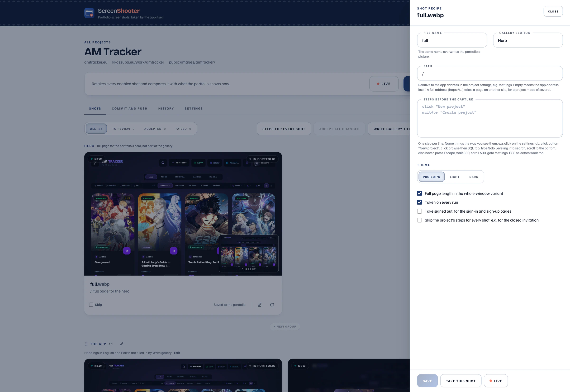Filter shots by Failed

pyautogui.click(x=183, y=129)
